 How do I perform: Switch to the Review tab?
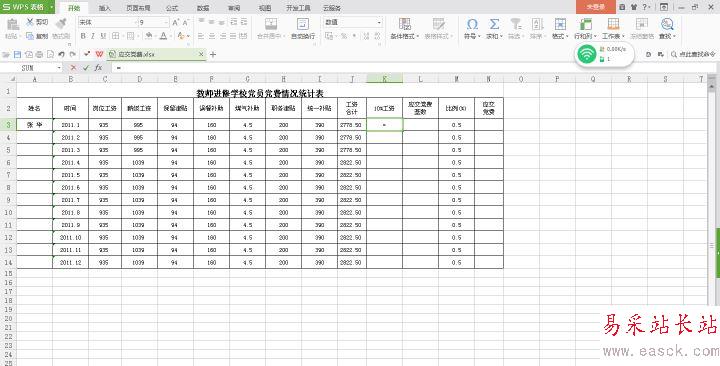click(x=234, y=8)
